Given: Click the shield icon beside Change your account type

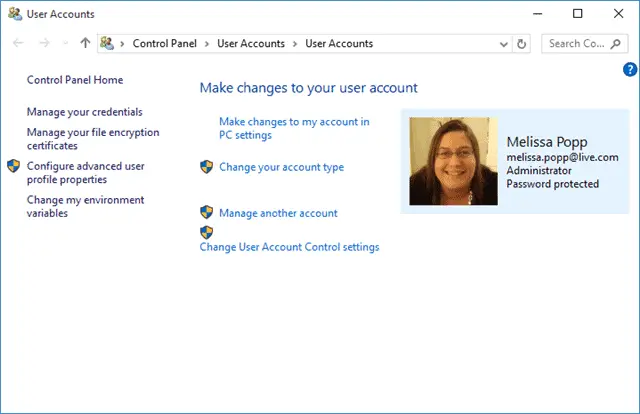Looking at the screenshot, I should point(207,167).
